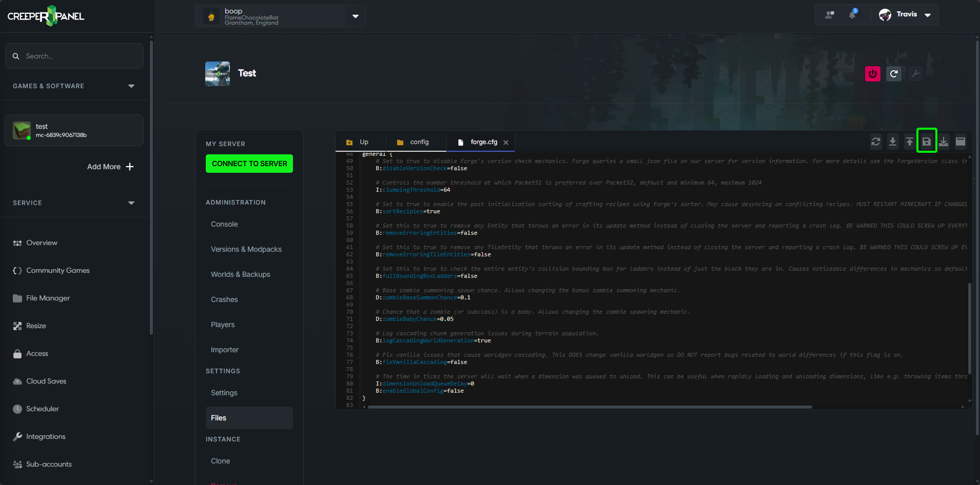Viewport: 980px width, 485px height.
Task: Open the File Manager from sidebar
Action: pyautogui.click(x=48, y=298)
